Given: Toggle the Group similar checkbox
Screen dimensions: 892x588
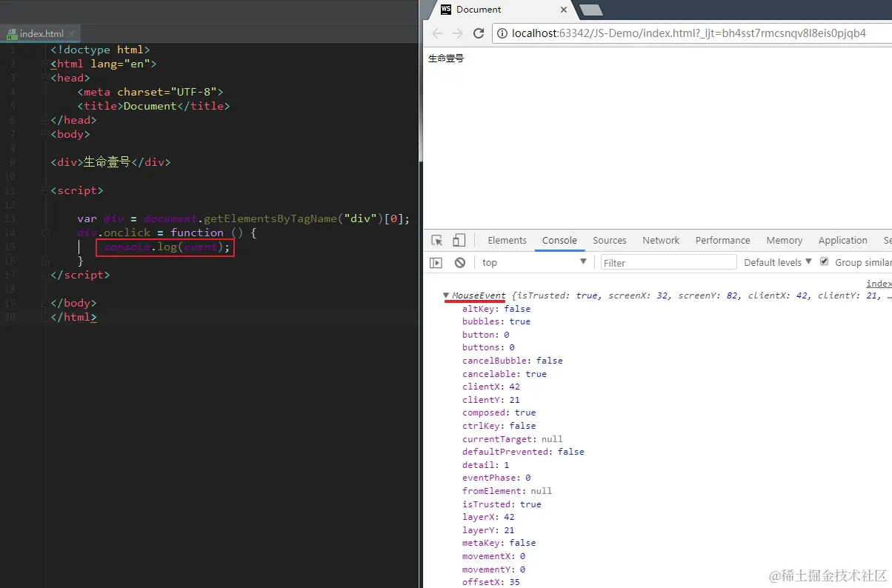Looking at the screenshot, I should tap(825, 261).
